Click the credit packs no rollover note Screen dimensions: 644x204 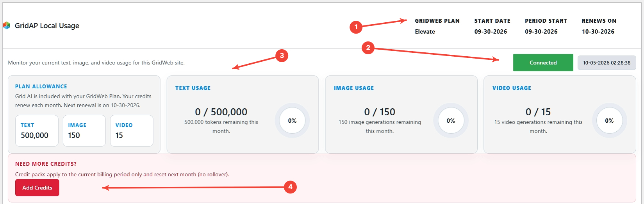(x=122, y=174)
